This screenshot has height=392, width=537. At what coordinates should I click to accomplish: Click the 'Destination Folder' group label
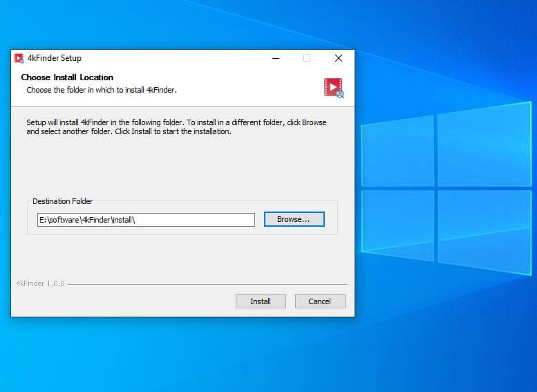62,201
